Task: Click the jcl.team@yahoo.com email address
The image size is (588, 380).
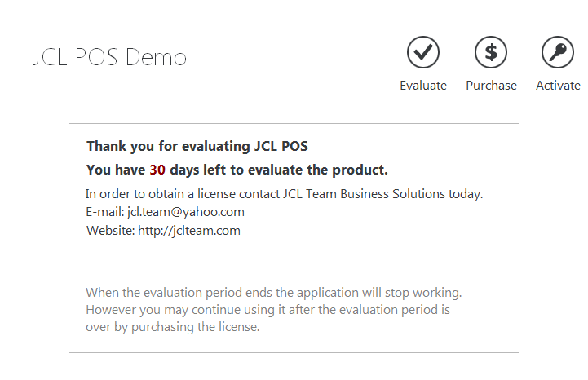Action: point(186,212)
